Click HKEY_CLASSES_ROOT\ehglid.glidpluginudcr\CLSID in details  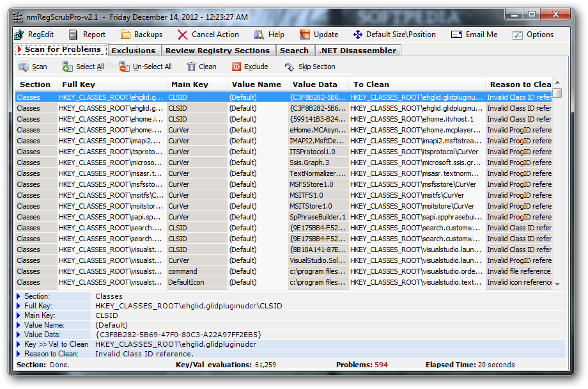tap(189, 306)
